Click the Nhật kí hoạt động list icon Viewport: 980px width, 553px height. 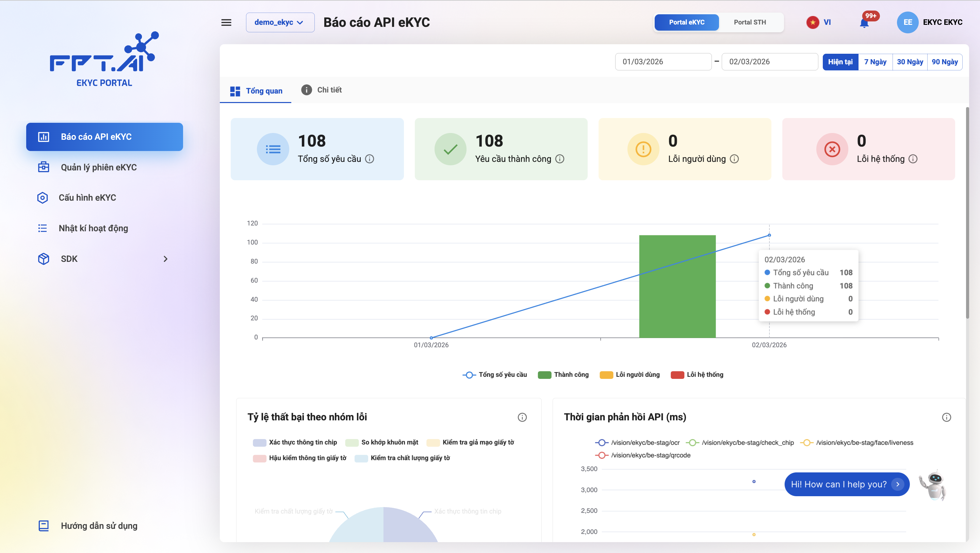(x=42, y=228)
